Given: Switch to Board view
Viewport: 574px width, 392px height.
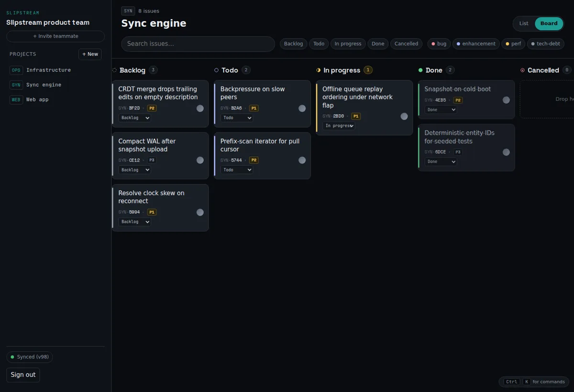Looking at the screenshot, I should (549, 23).
